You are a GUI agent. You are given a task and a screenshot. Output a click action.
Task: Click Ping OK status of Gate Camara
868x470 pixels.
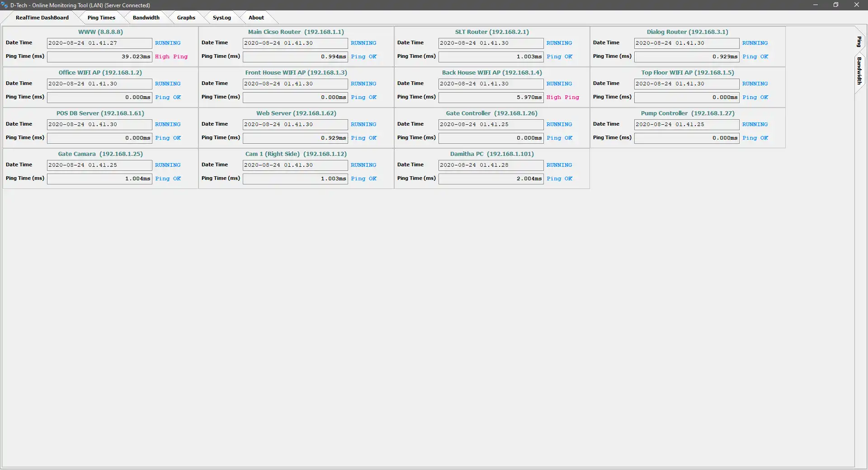click(x=168, y=179)
